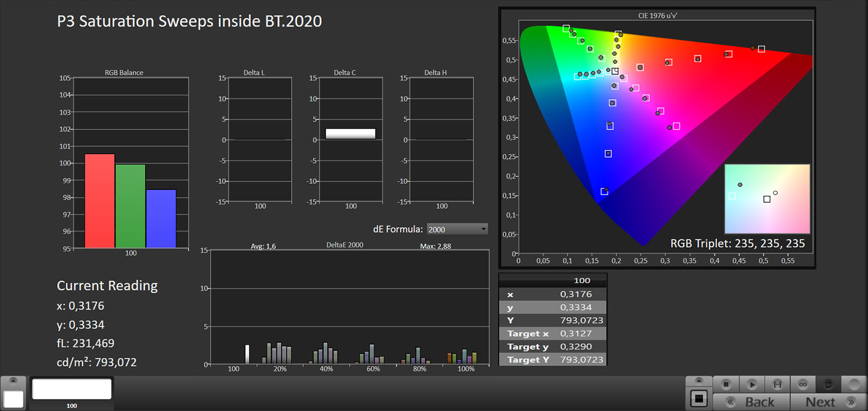This screenshot has width=868, height=411.
Task: Click the circular refresh arrows icon
Action: 828,384
